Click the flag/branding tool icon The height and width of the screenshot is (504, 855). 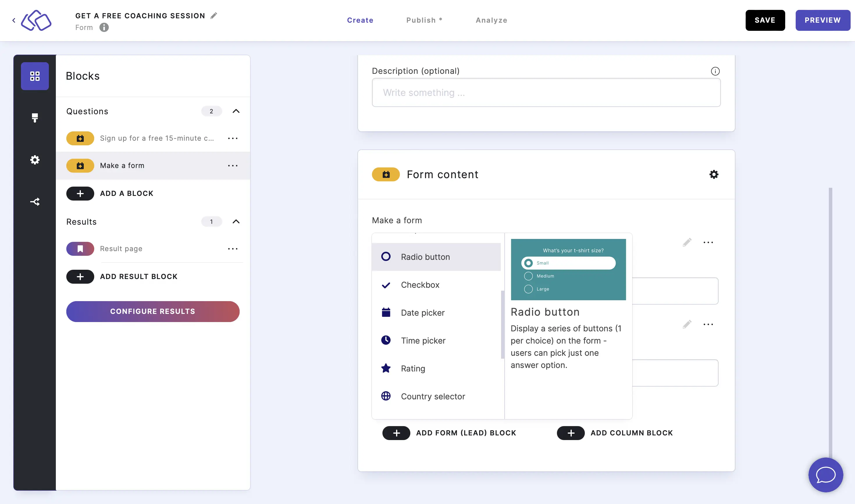35,118
